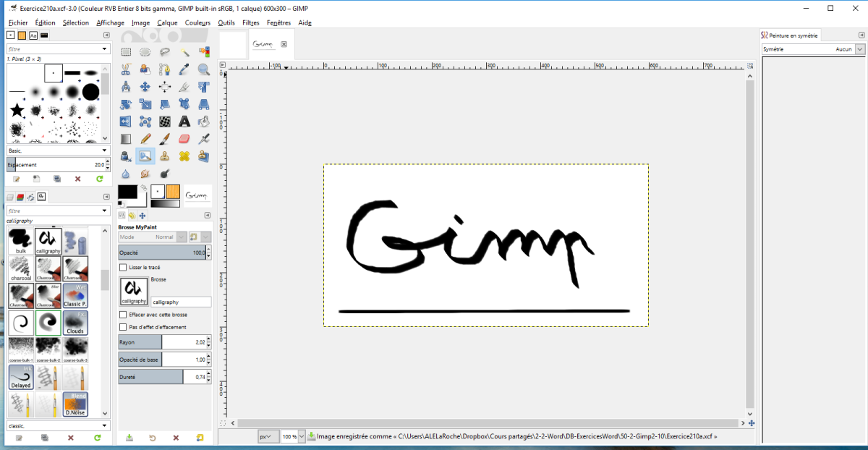Click the Opacité de base slider
Image resolution: width=868 pixels, height=450 pixels.
pyautogui.click(x=165, y=360)
